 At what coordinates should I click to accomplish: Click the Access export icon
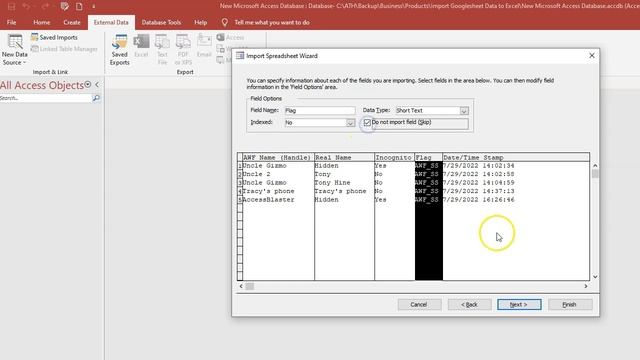pyautogui.click(x=230, y=37)
